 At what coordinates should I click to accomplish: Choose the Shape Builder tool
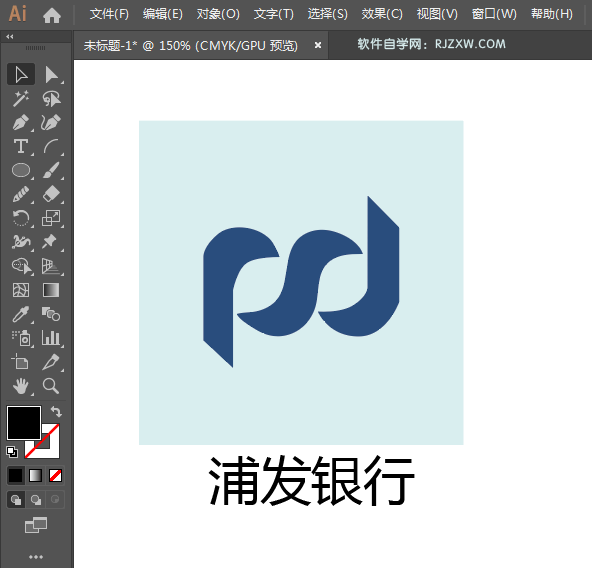click(x=21, y=266)
